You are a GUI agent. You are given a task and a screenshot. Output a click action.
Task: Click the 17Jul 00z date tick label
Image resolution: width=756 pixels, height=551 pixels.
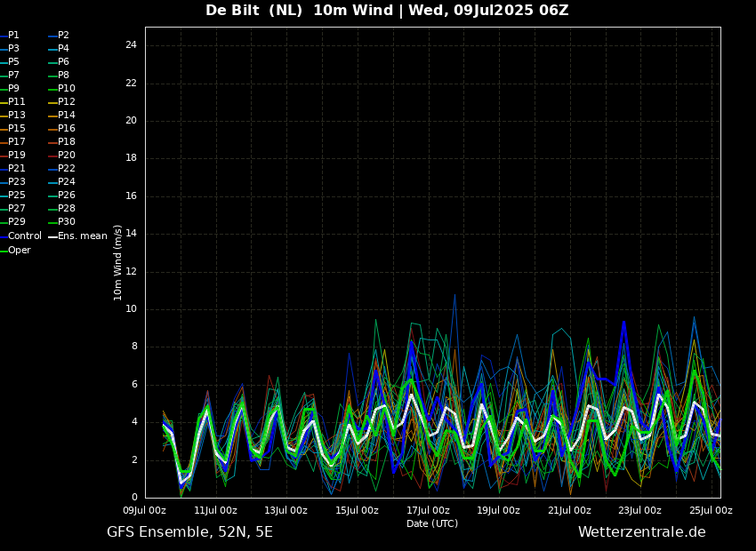428,511
